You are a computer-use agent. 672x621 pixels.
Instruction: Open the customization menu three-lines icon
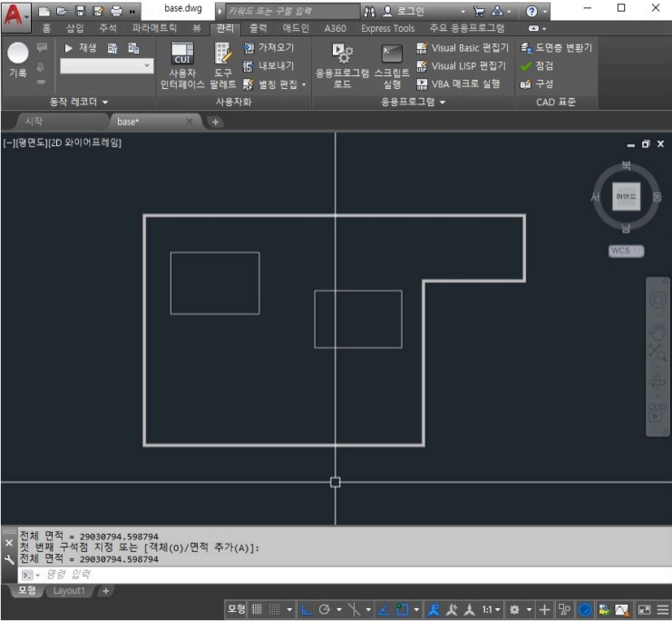(x=663, y=609)
